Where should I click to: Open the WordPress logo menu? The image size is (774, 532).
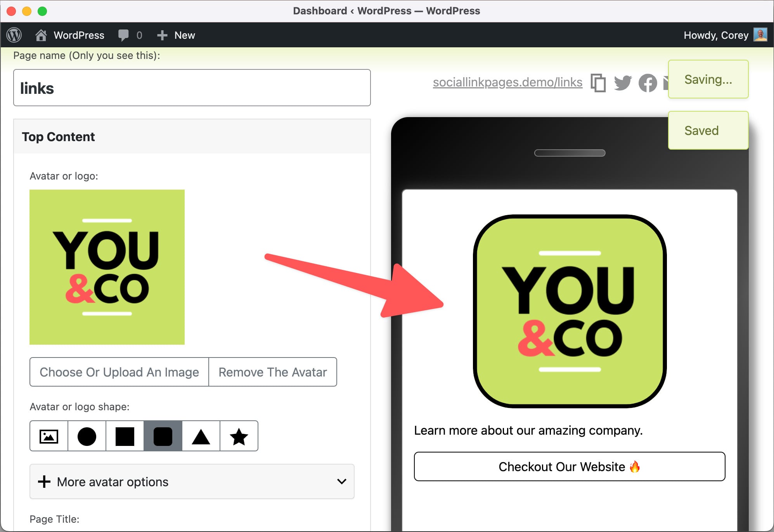14,35
